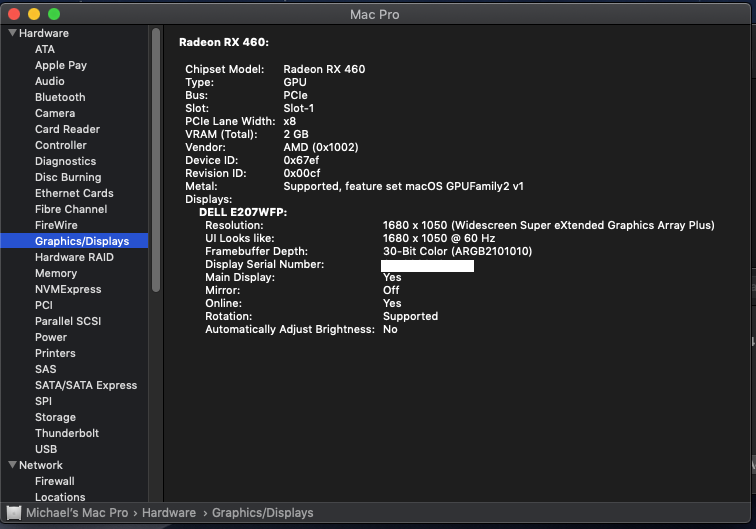Select Power in the sidebar

pos(51,337)
